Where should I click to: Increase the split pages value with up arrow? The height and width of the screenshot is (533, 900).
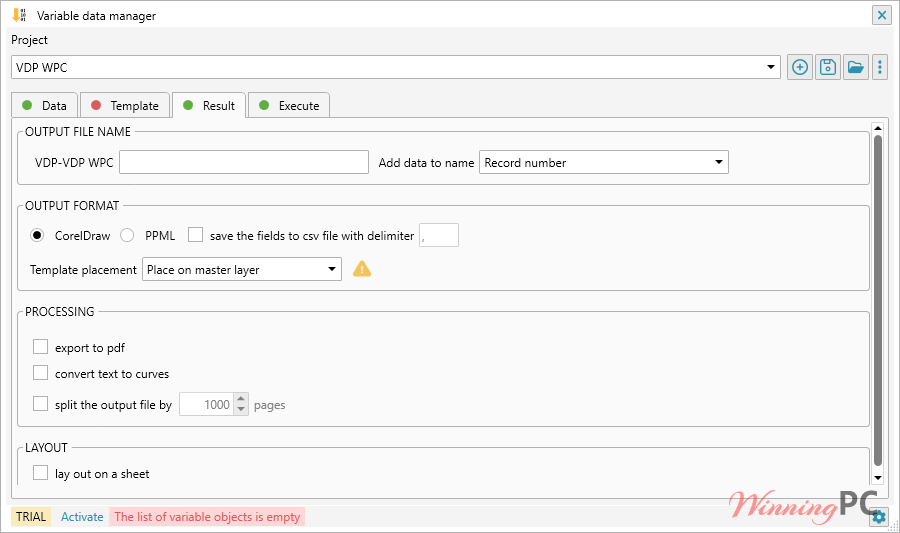(241, 399)
